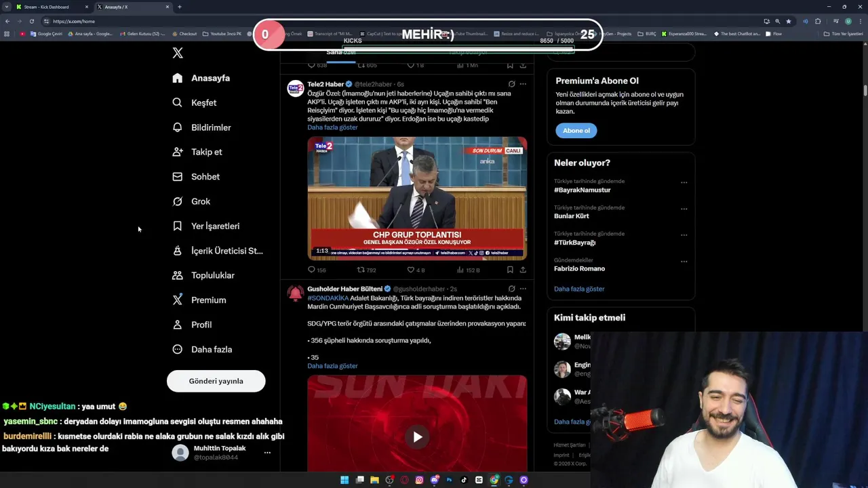Share the top partially visible post
Image resolution: width=868 pixels, height=488 pixels.
(523, 65)
